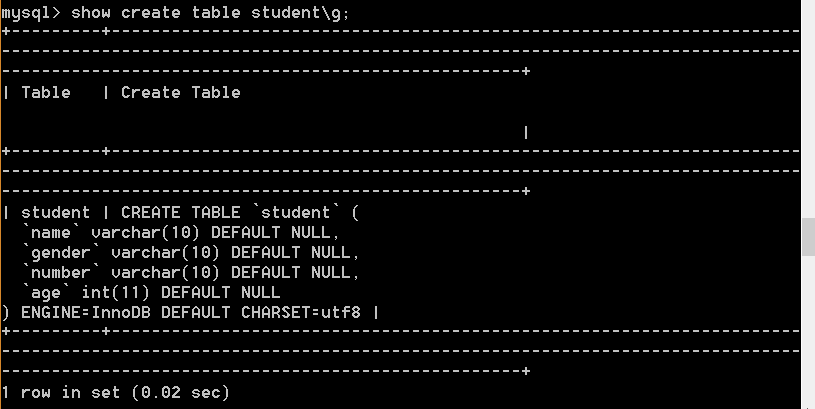815x409 pixels.
Task: Click the vertical scrollbar thumb
Action: click(808, 237)
